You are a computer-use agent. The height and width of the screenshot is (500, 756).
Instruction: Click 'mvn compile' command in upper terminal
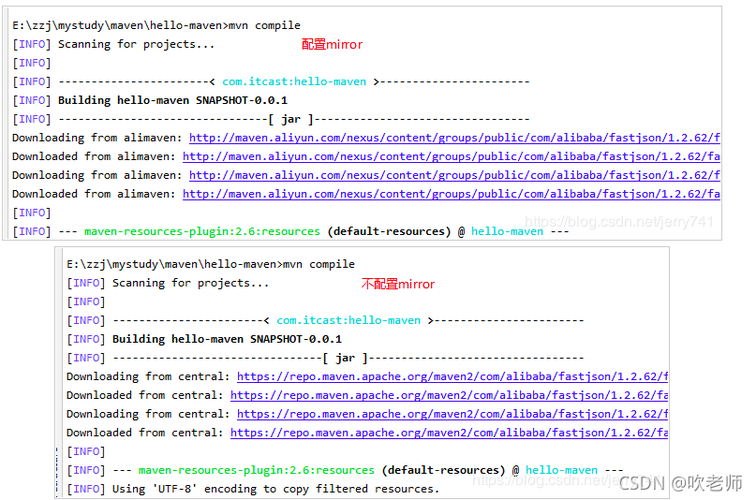(264, 26)
